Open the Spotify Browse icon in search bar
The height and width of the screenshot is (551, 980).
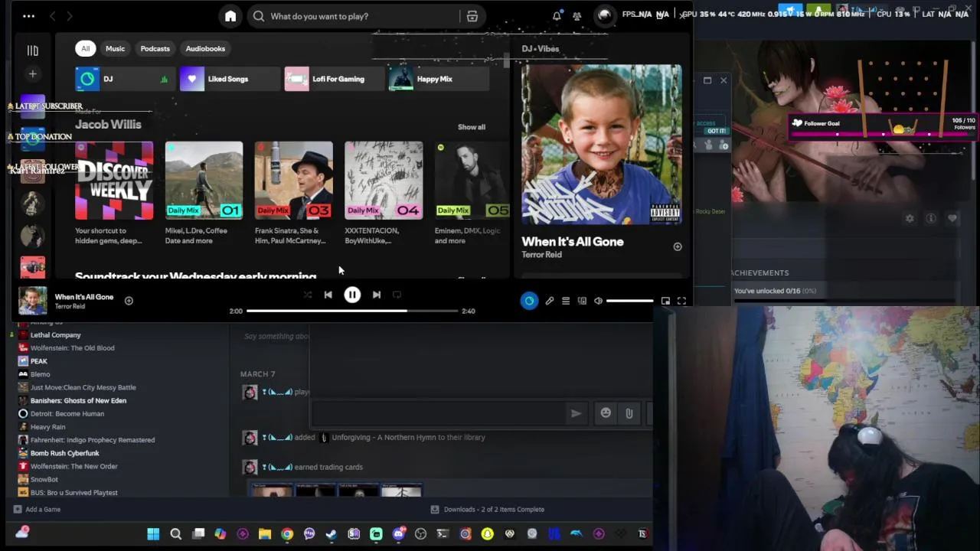click(472, 16)
